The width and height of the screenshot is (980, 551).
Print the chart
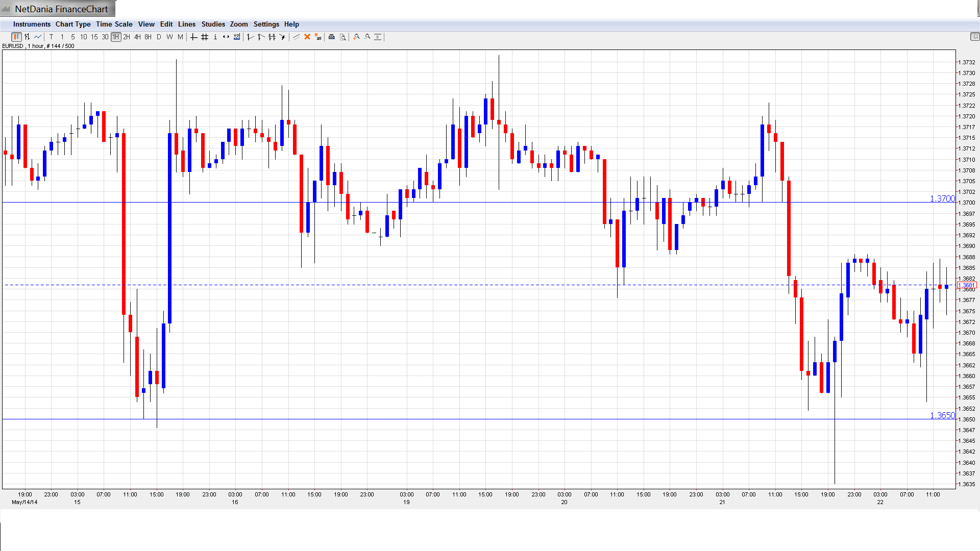pyautogui.click(x=332, y=37)
